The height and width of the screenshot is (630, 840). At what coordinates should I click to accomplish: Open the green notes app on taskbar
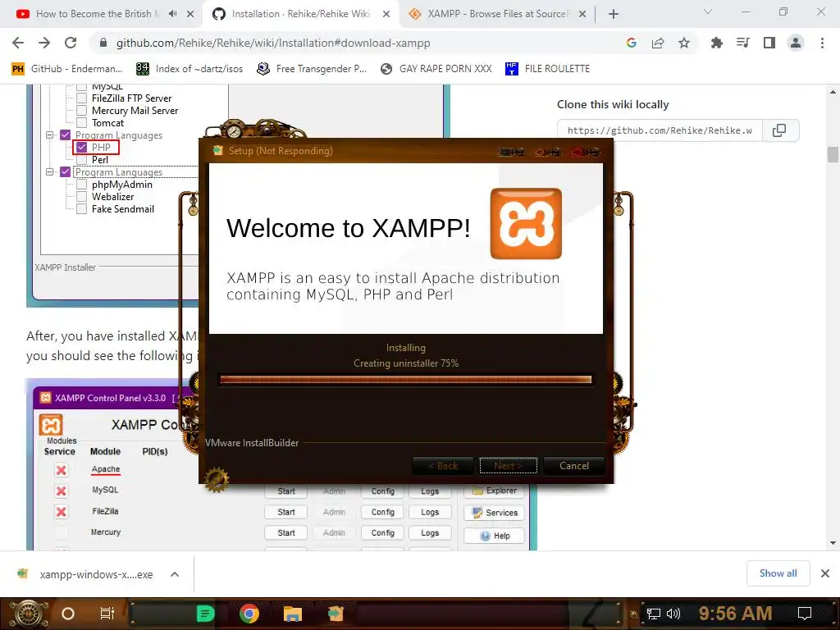point(205,614)
